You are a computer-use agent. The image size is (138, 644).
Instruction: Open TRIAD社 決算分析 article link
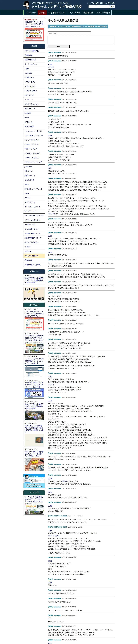34,429
